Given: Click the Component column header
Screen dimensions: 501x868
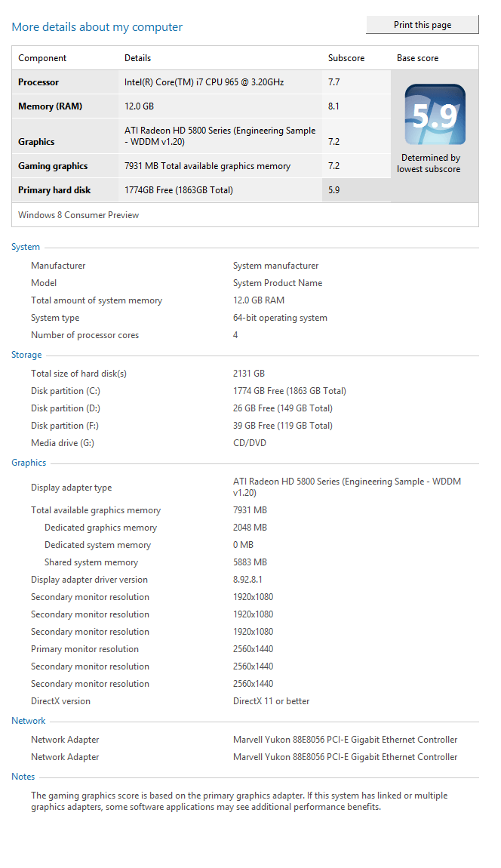Looking at the screenshot, I should pos(42,58).
